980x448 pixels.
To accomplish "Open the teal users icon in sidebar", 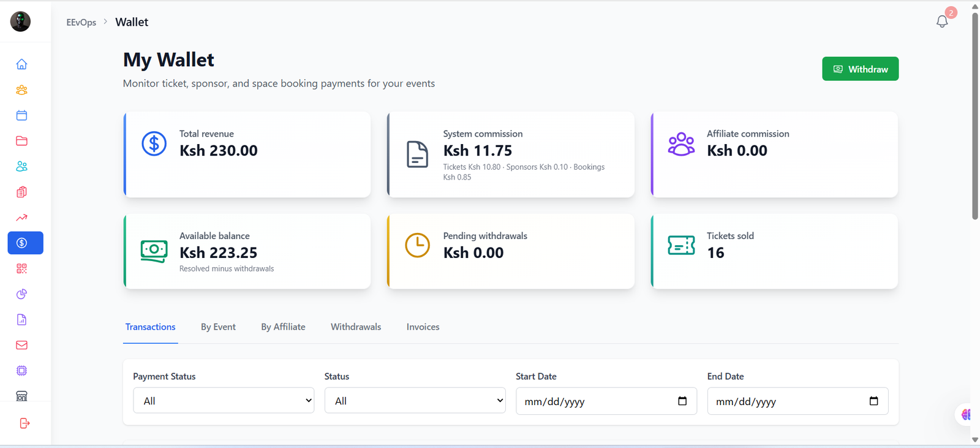I will tap(21, 167).
